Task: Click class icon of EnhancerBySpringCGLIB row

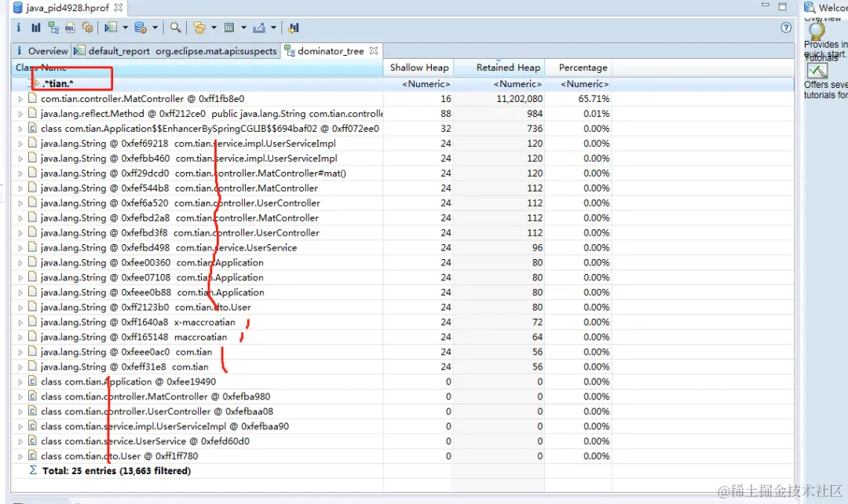Action: tap(32, 128)
